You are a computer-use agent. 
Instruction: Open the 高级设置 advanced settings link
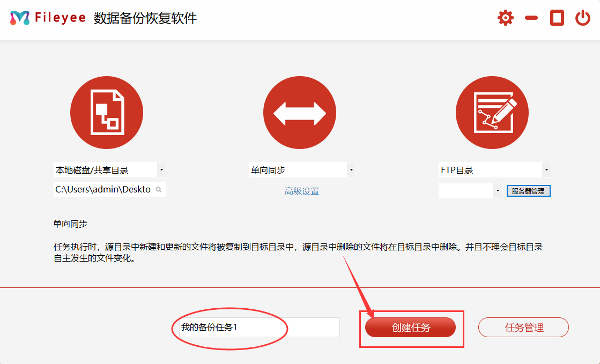tap(302, 191)
